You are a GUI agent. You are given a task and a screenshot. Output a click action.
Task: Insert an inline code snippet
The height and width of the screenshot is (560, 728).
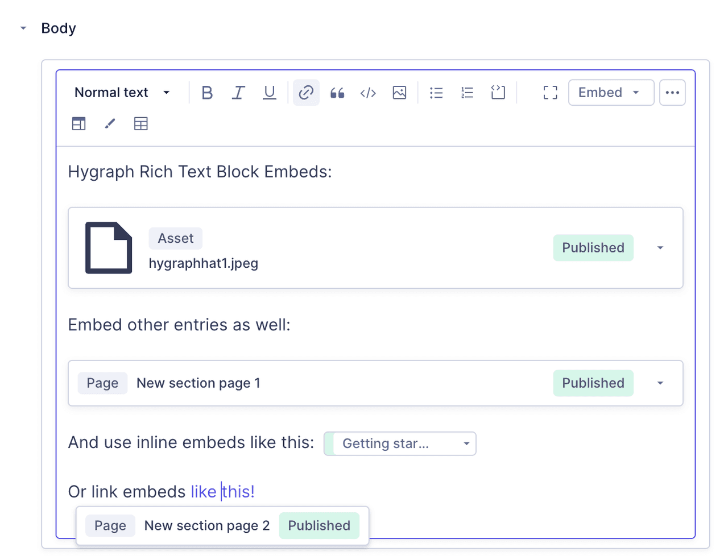pyautogui.click(x=368, y=92)
